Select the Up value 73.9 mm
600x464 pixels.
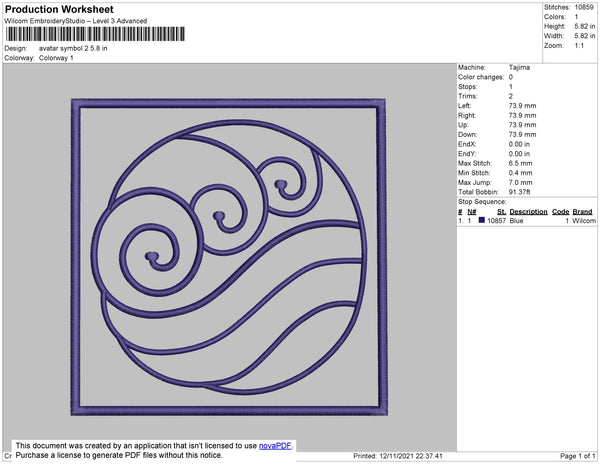point(522,125)
